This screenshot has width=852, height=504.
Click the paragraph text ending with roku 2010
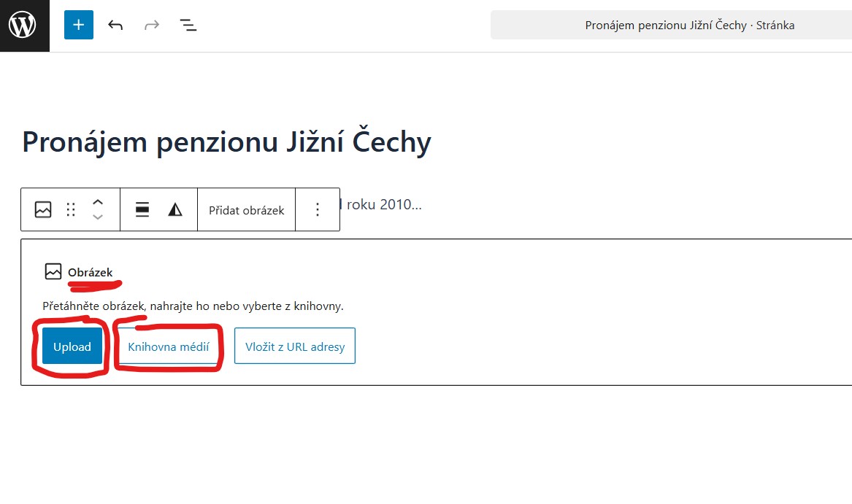[x=383, y=204]
